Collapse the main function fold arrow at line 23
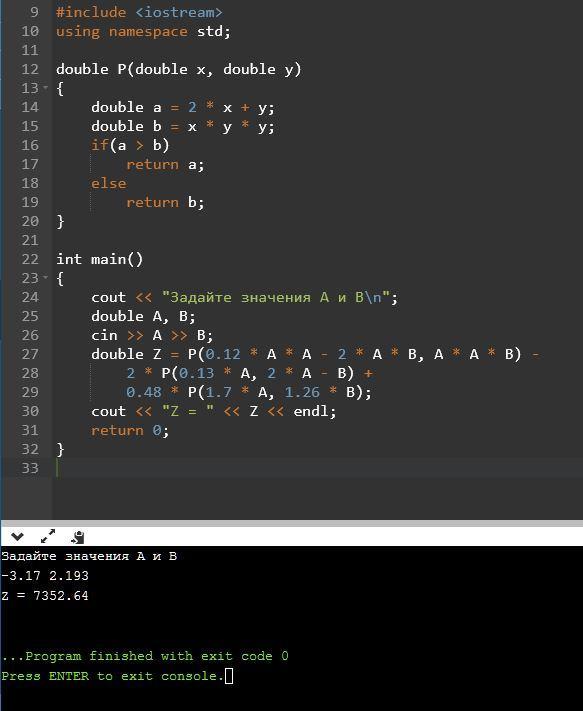 coord(45,277)
